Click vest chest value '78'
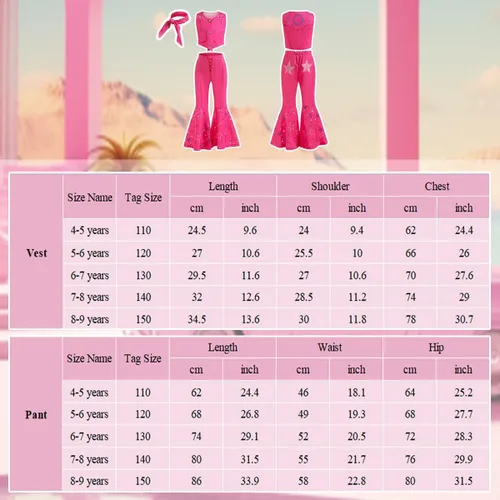 [x=410, y=319]
